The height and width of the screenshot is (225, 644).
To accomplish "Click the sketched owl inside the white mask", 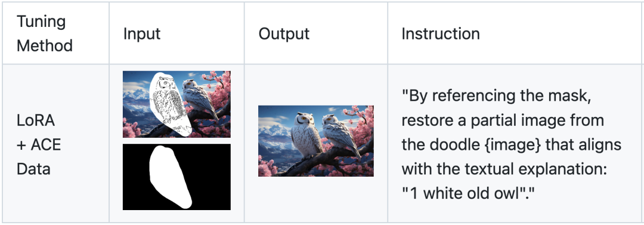I will [167, 104].
